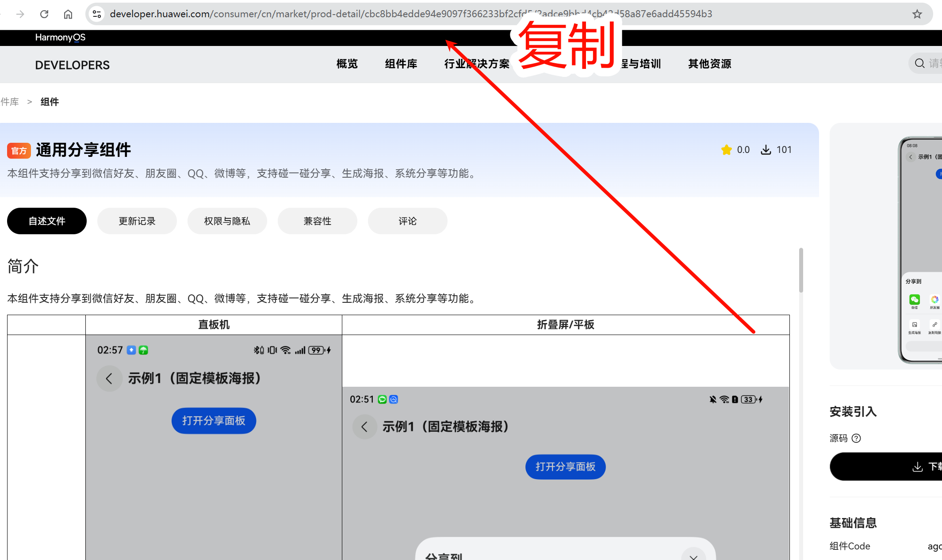
Task: Bookmark page with the star icon
Action: point(917,14)
